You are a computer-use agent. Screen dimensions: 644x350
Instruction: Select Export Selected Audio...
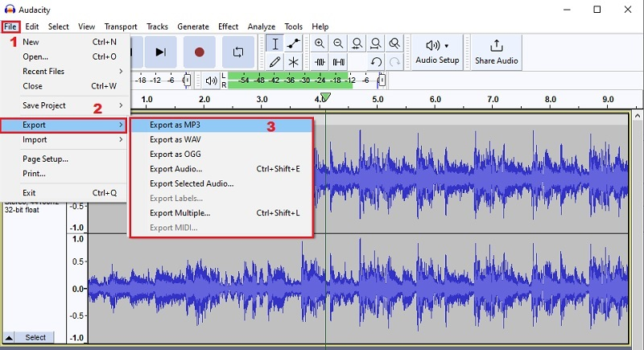pos(221,183)
